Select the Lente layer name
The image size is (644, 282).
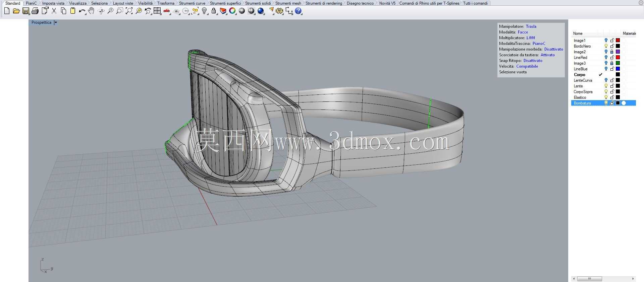pyautogui.click(x=578, y=86)
